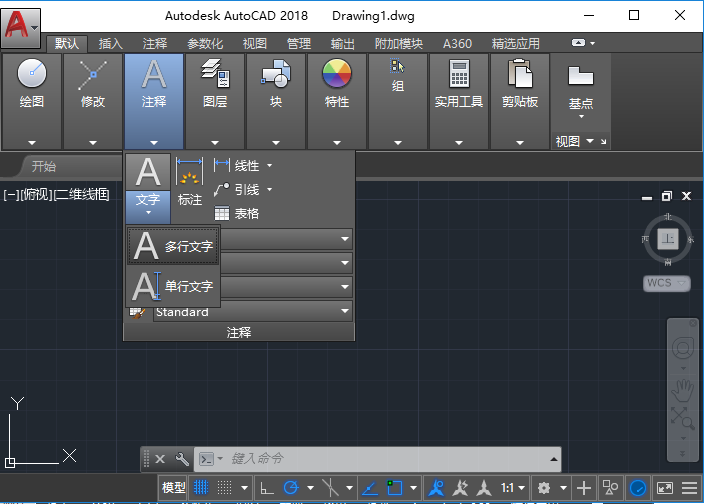Click the ViewCube 上 top face
This screenshot has height=504, width=704.
pyautogui.click(x=668, y=238)
